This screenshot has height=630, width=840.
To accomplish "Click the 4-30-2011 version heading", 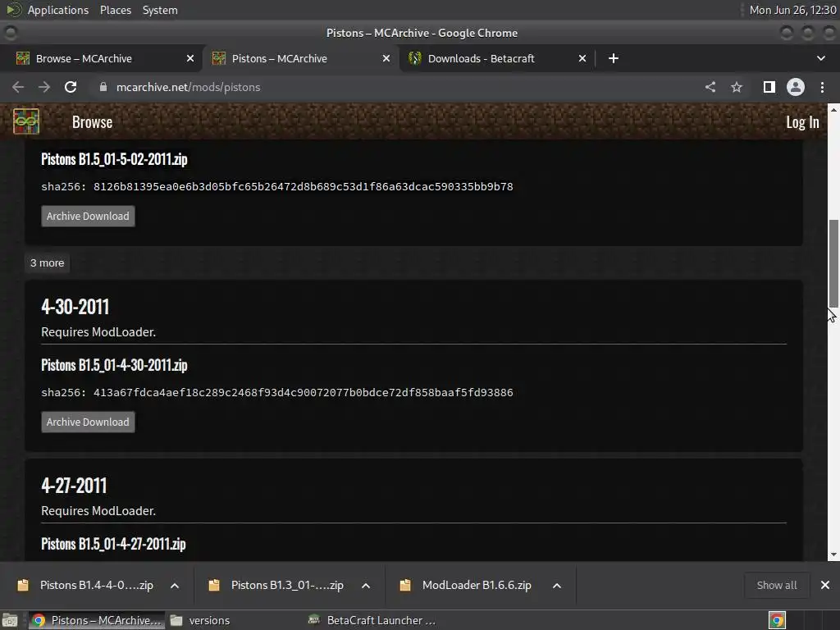I will (x=75, y=307).
